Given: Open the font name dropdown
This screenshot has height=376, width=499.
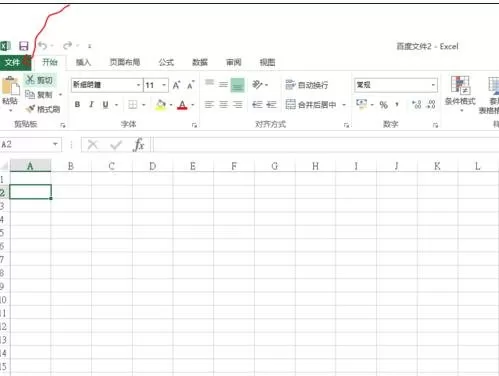Looking at the screenshot, I should [x=138, y=85].
